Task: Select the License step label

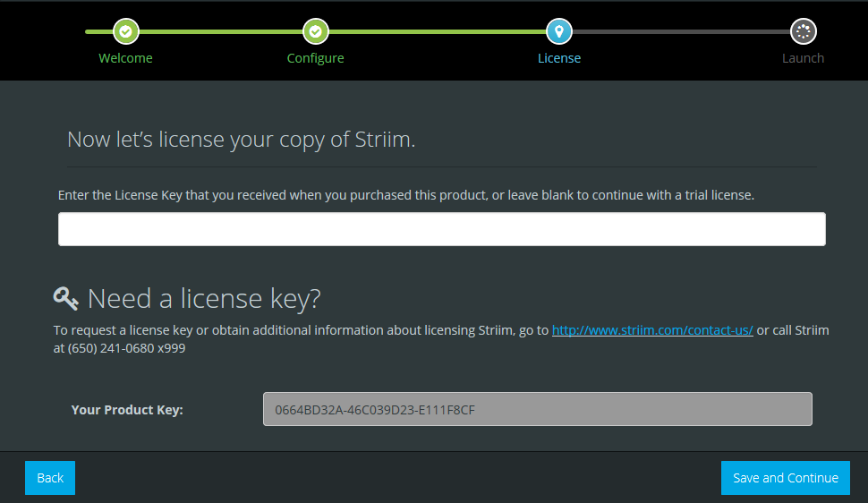Action: pyautogui.click(x=559, y=58)
